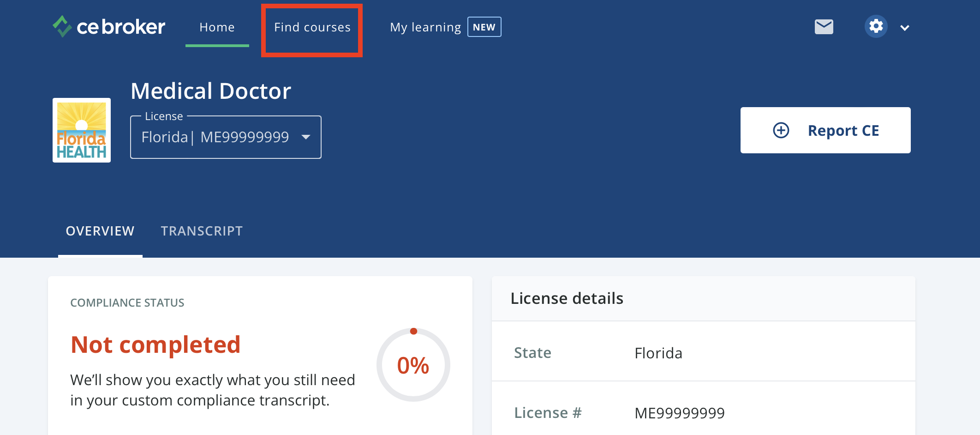Viewport: 980px width, 435px height.
Task: Switch to the OVERVIEW tab
Action: (x=100, y=231)
